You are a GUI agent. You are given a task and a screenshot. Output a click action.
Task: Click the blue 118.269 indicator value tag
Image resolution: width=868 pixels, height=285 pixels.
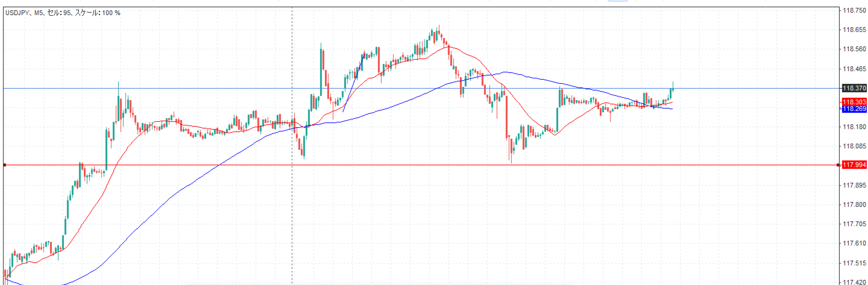tap(854, 109)
